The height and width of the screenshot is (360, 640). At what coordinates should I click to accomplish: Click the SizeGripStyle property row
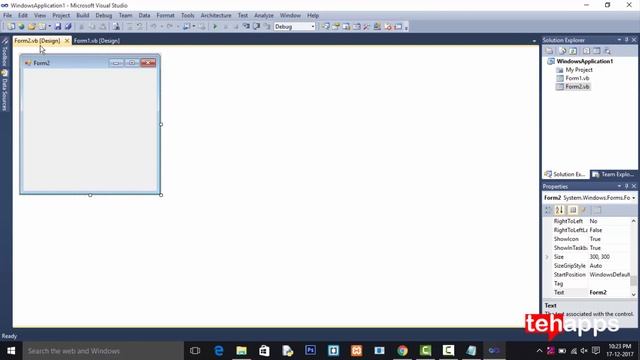[587, 266]
